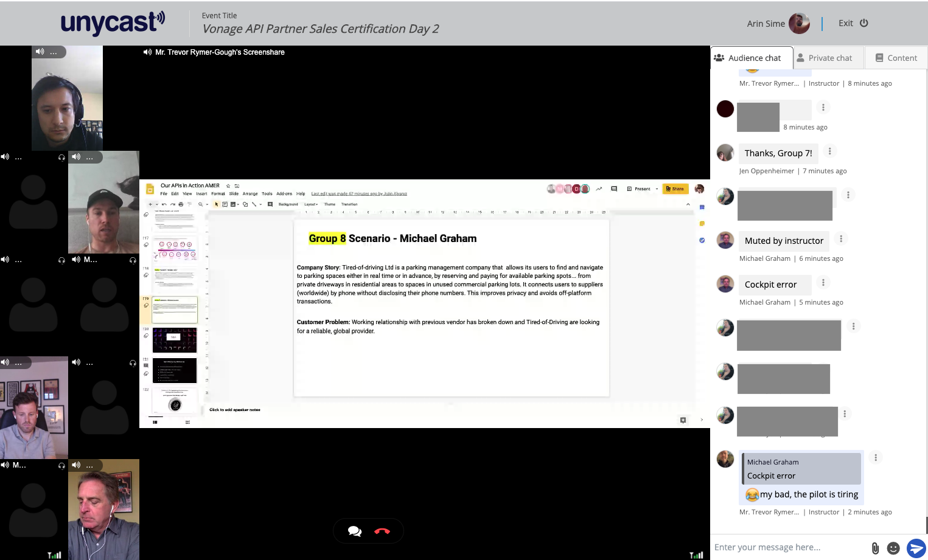
Task: Expand the Insert image dropdown
Action: click(239, 204)
